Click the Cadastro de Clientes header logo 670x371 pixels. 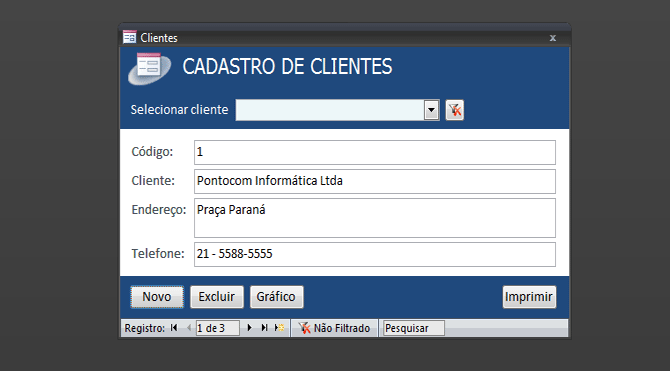pyautogui.click(x=150, y=68)
